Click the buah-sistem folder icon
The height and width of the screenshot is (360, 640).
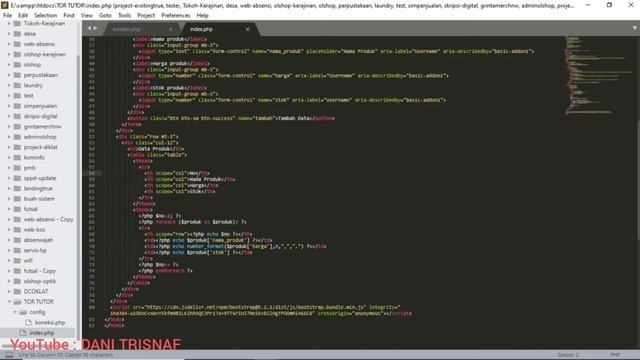click(x=17, y=199)
